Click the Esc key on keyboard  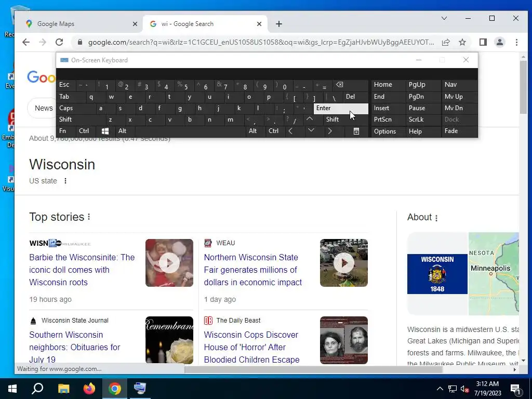tap(66, 85)
